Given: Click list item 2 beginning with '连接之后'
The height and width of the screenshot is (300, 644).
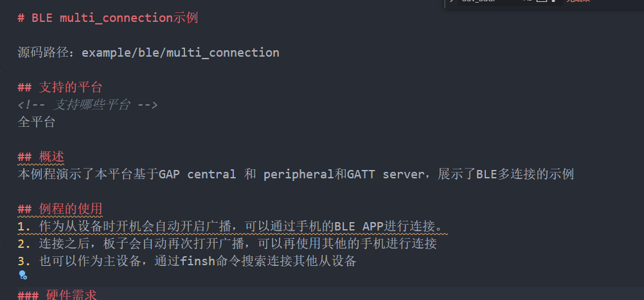Looking at the screenshot, I should pyautogui.click(x=227, y=243).
